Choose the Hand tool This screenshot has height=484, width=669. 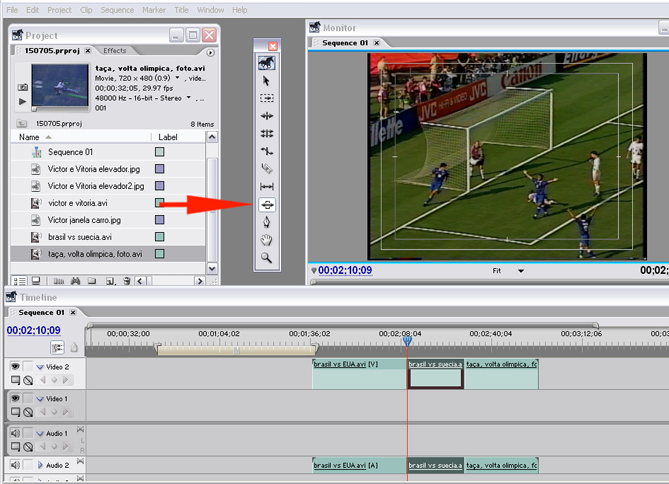pos(266,239)
